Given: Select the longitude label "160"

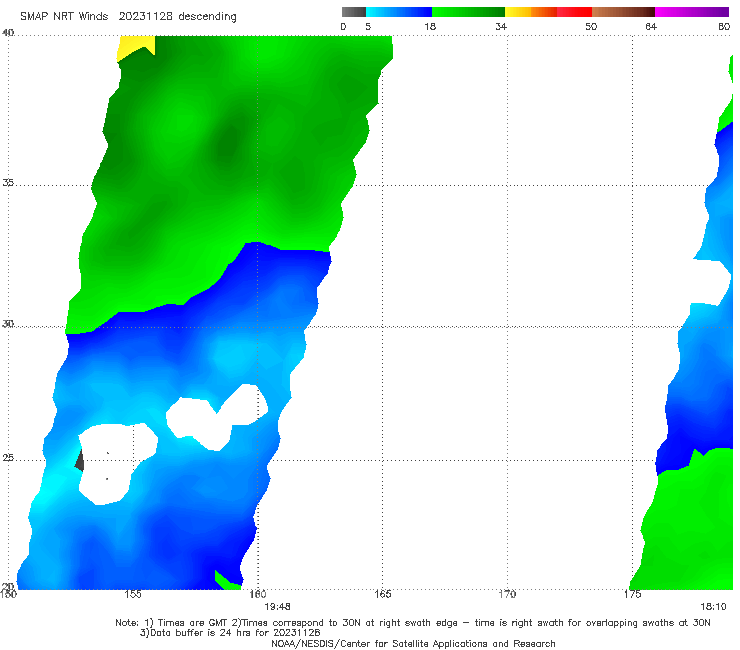Looking at the screenshot, I should pyautogui.click(x=258, y=594).
